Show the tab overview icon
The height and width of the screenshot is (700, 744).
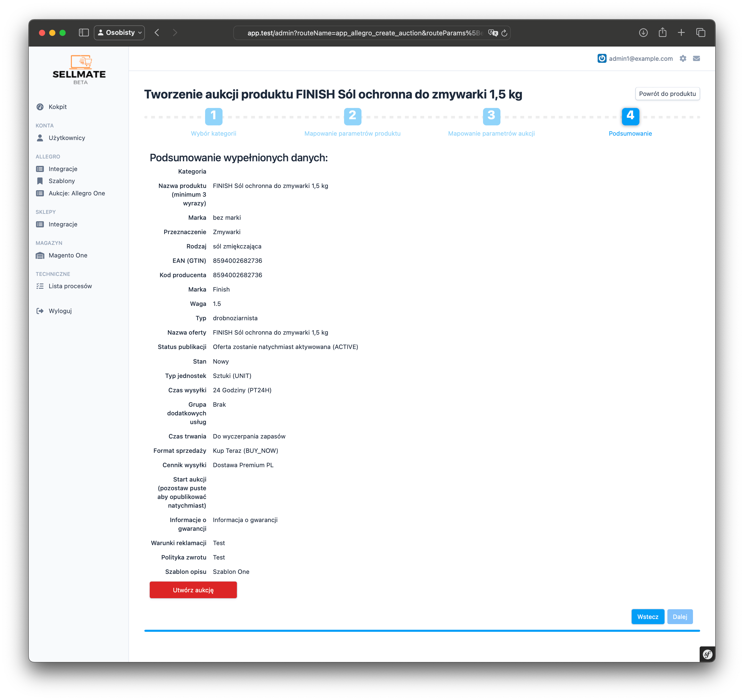coord(701,33)
